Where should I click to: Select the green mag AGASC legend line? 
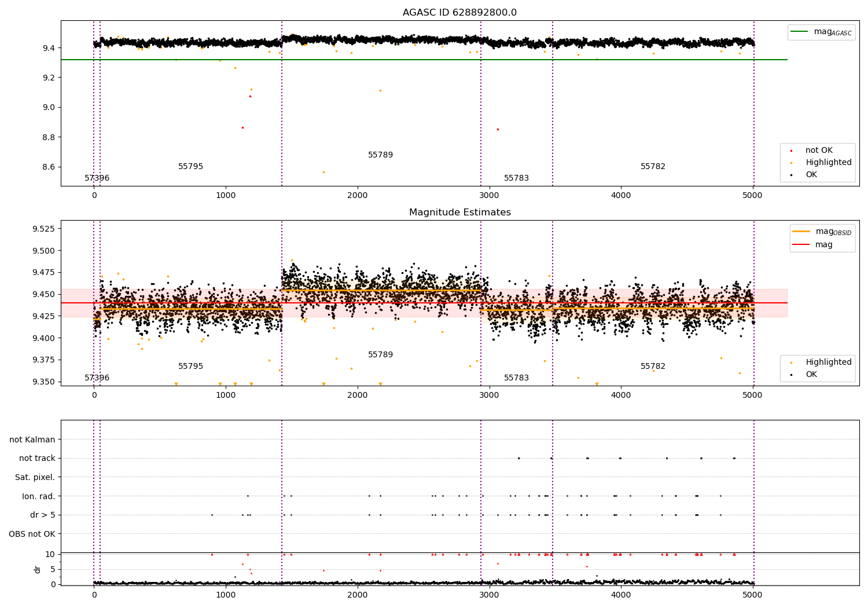point(800,32)
